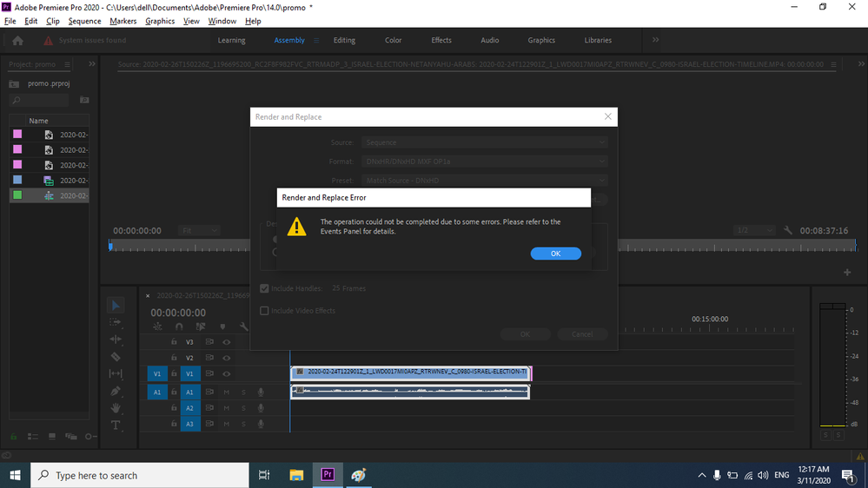Open Format dropdown DNxHR/DNxHD MXF OP1a
This screenshot has height=488, width=868.
[x=484, y=162]
